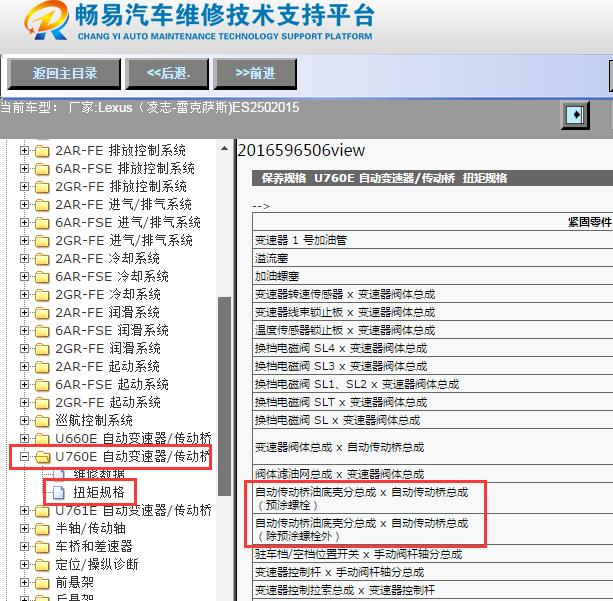Viewport: 613px width, 601px height.
Task: Expand 车桥和差速器 node
Action: click(24, 546)
